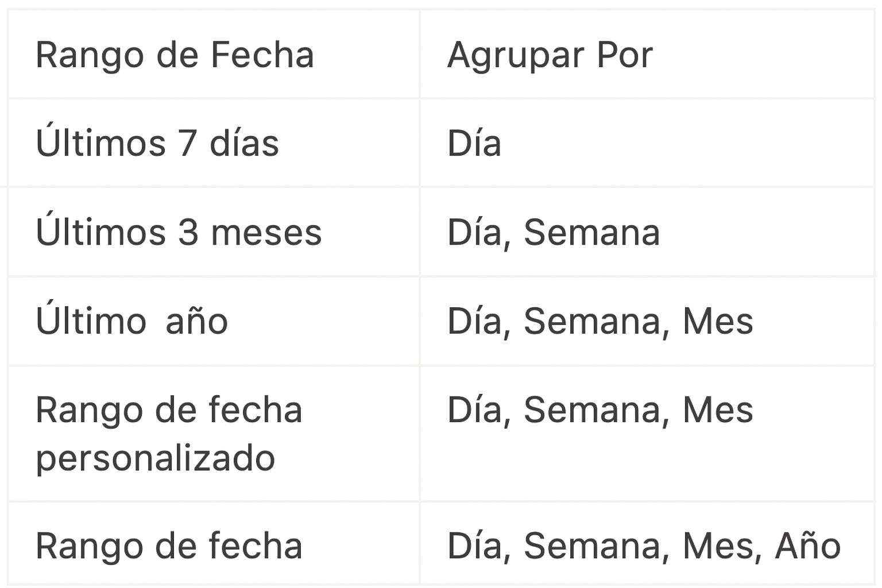Select the 'Último año' cell

[x=214, y=321]
